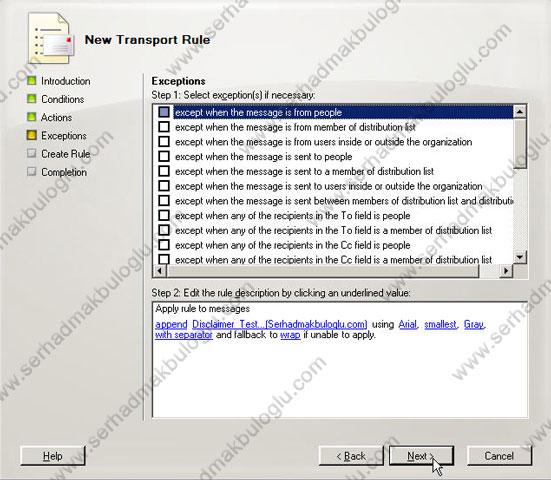Check exception from member of distribution list
Screen dimensions: 551x480
tap(164, 127)
